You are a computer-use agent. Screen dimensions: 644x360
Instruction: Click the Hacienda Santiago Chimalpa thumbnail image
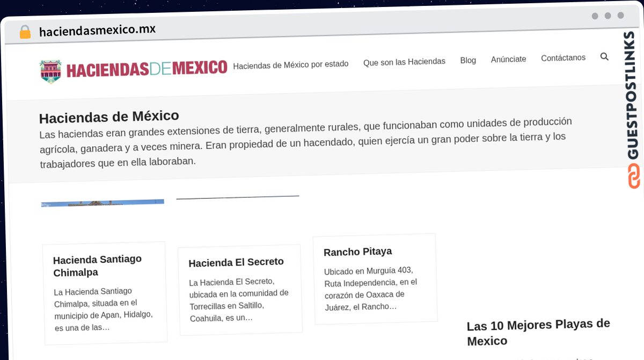pyautogui.click(x=103, y=203)
